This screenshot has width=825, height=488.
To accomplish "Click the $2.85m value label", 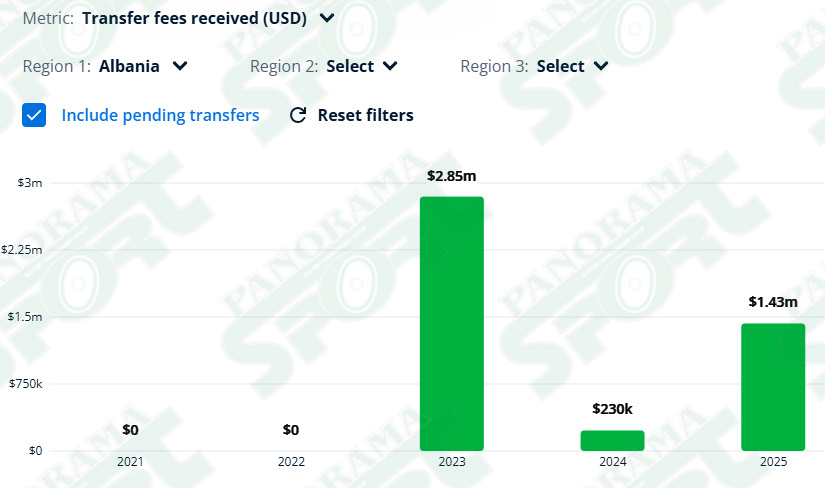I will point(451,176).
